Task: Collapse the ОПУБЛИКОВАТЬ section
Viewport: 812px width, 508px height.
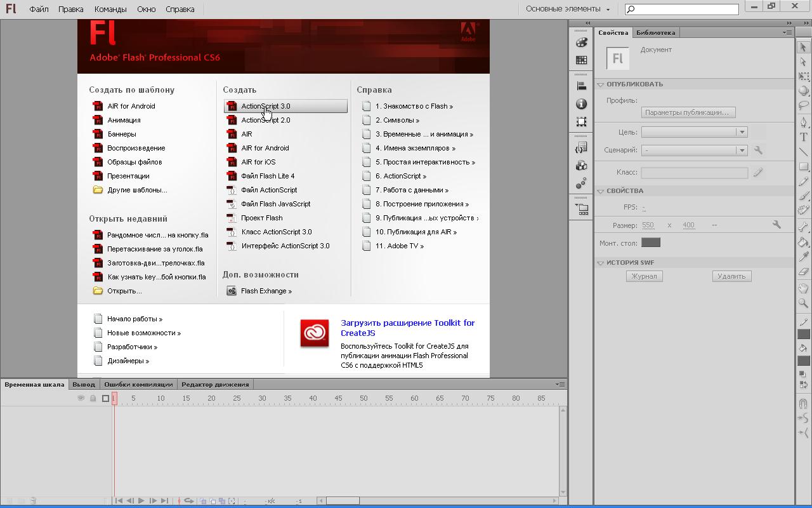Action: tap(601, 84)
